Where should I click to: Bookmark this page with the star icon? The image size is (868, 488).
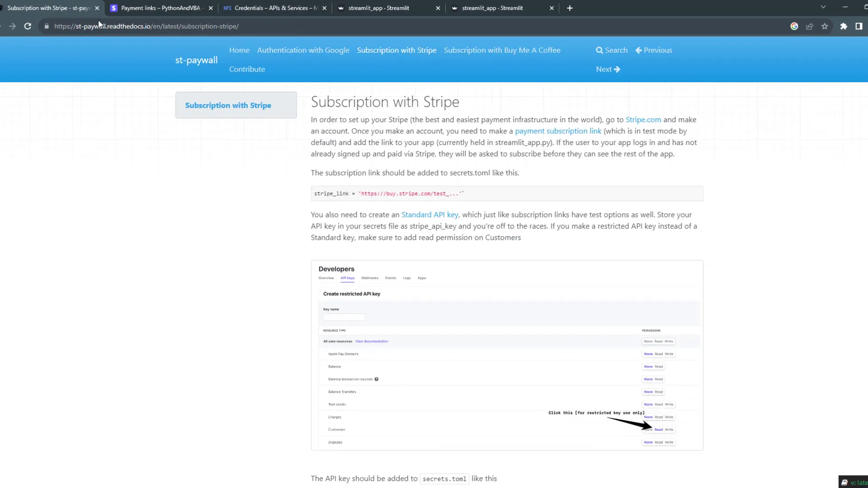pos(825,26)
